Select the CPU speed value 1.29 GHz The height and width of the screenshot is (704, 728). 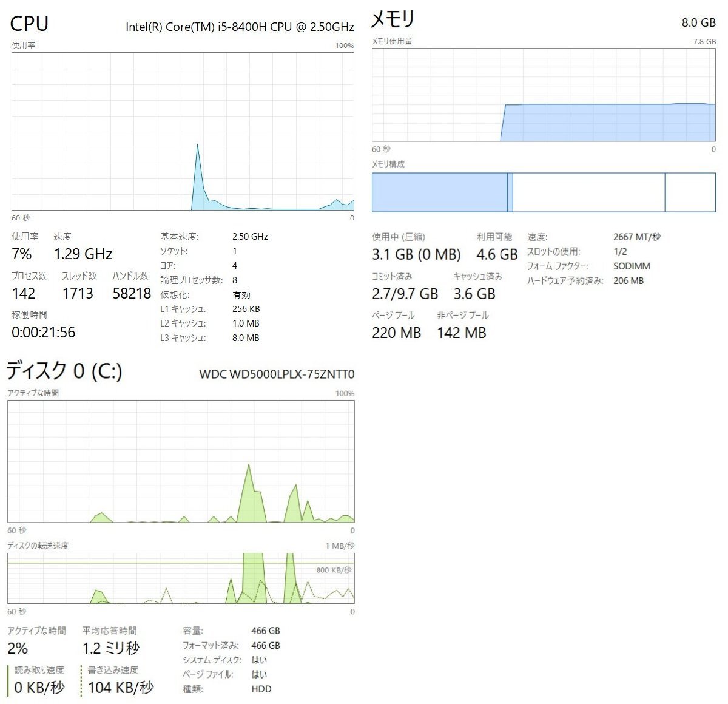click(x=83, y=254)
